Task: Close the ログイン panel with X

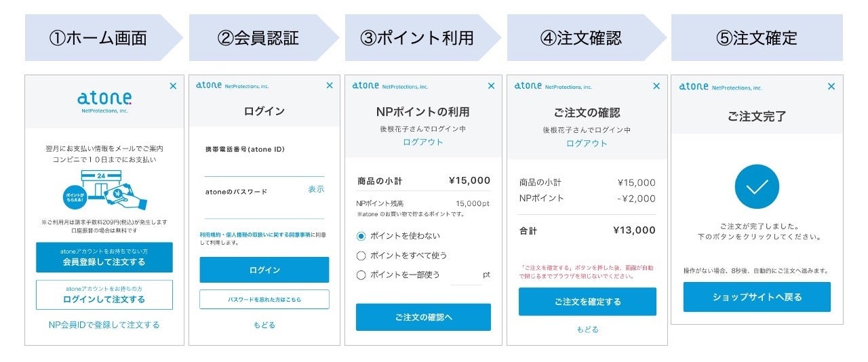Action: [x=330, y=85]
